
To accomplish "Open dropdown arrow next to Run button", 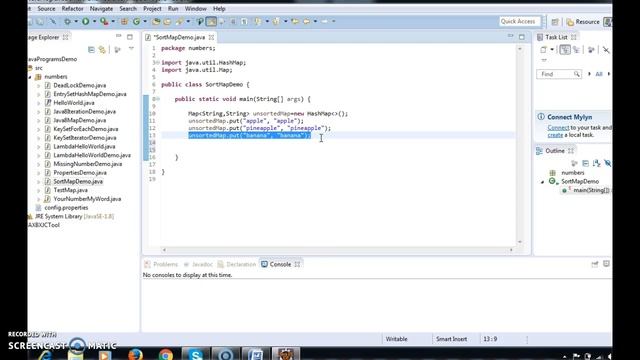I will point(94,21).
